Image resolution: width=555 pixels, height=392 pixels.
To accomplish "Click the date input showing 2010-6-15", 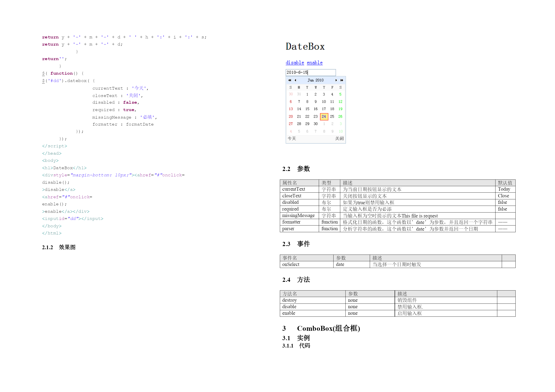I will [311, 72].
